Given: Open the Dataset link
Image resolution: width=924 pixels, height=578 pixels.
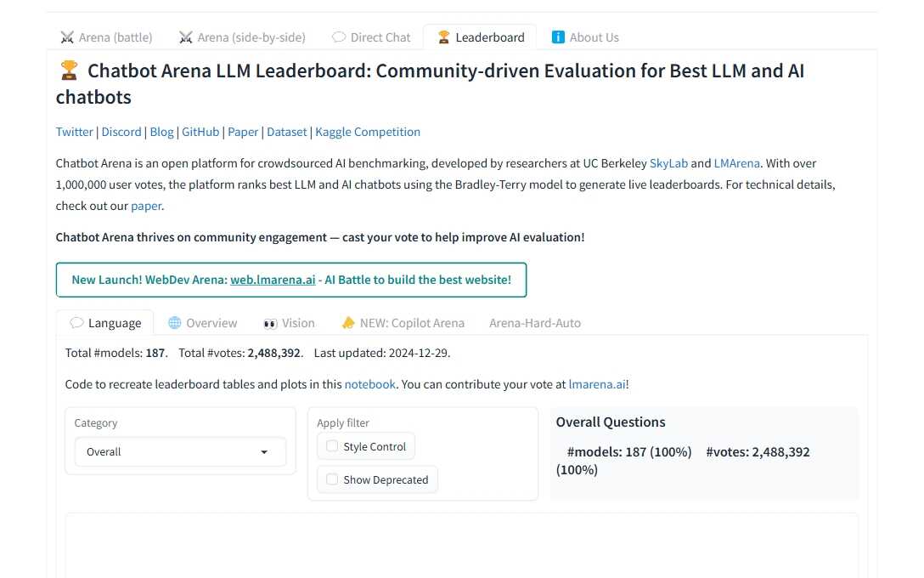Looking at the screenshot, I should [287, 132].
